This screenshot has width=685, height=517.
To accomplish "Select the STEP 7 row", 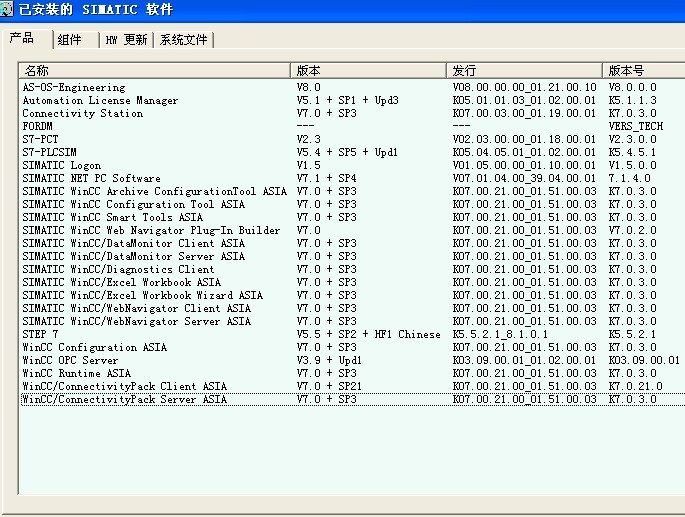I will 40,334.
